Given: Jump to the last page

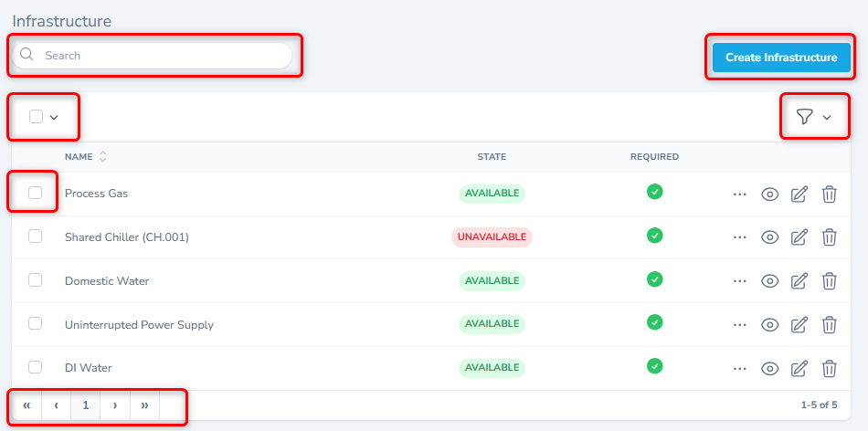Looking at the screenshot, I should point(144,405).
